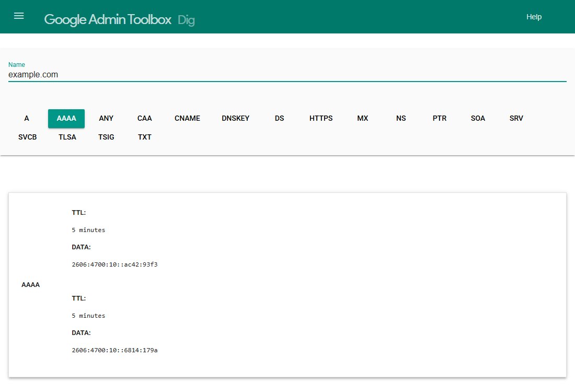Click the address 2606:4700:10::6814:179a

115,350
